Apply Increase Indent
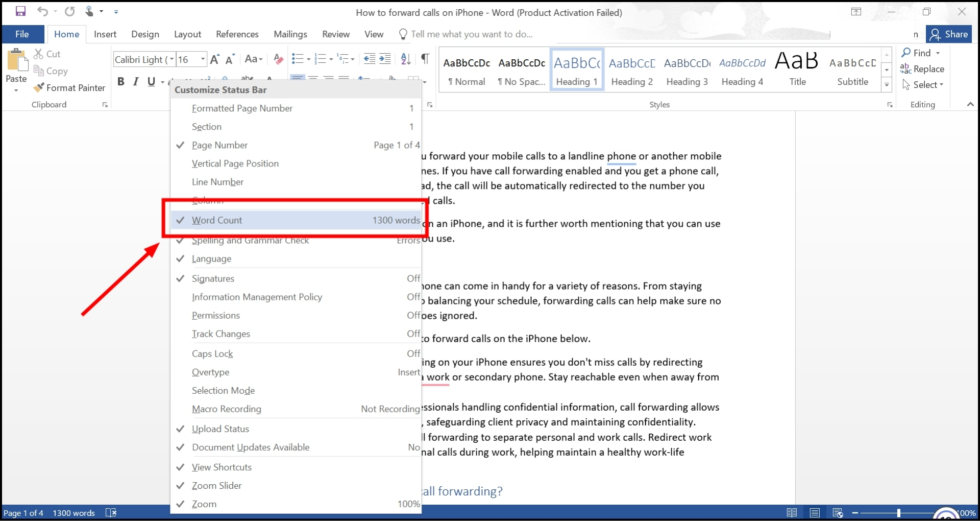This screenshot has height=521, width=980. [x=385, y=59]
